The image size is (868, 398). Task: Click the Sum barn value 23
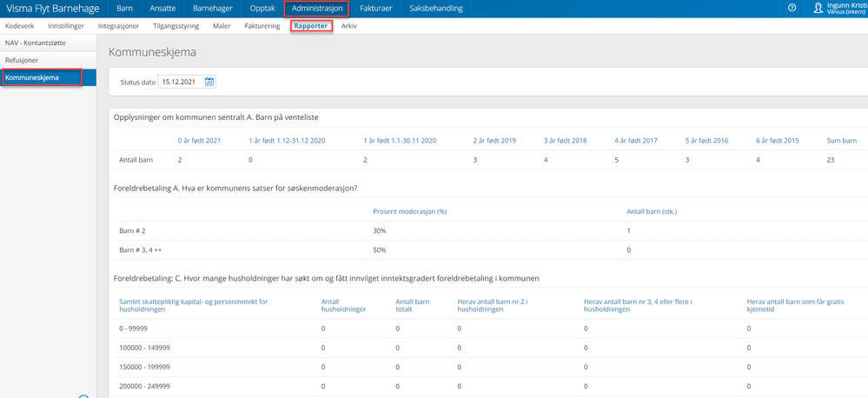[831, 160]
